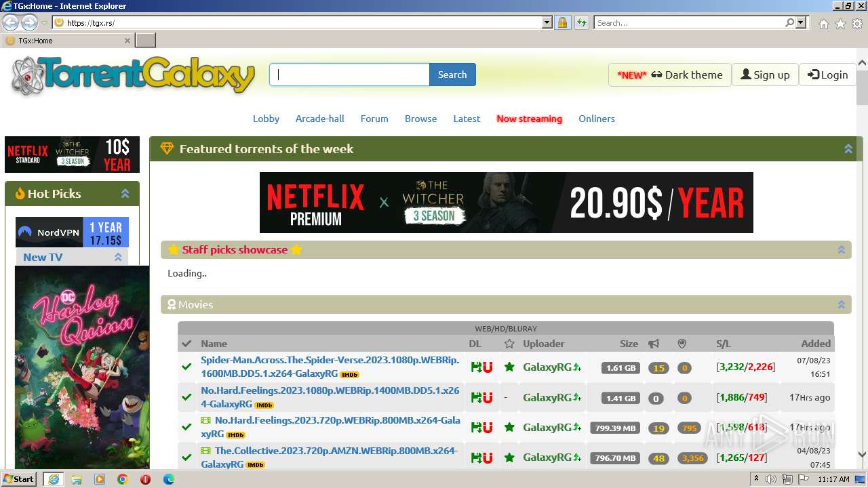The image size is (868, 488).
Task: Open the Forum link
Action: tap(374, 119)
